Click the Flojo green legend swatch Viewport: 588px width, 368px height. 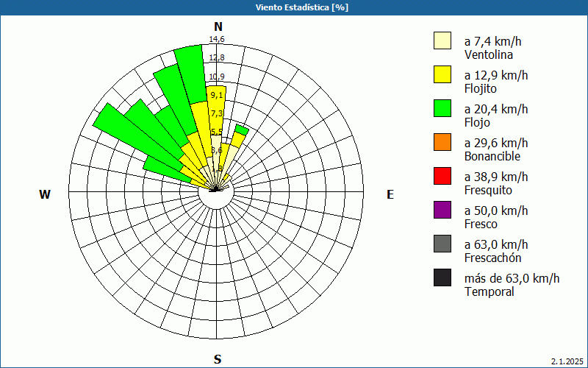[442, 108]
